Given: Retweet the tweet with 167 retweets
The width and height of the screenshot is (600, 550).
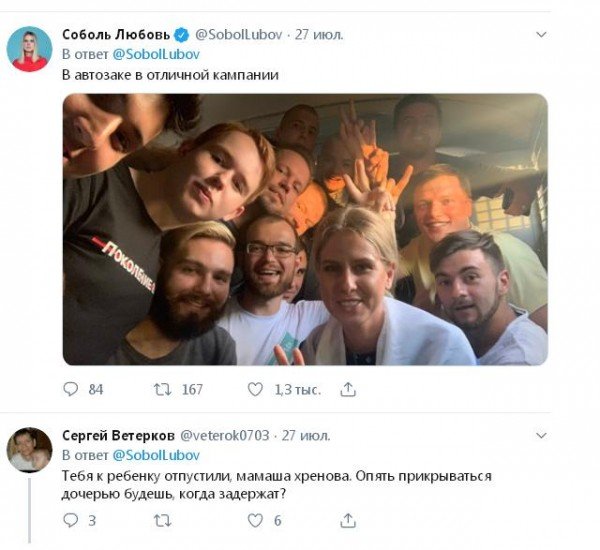Looking at the screenshot, I should (162, 390).
